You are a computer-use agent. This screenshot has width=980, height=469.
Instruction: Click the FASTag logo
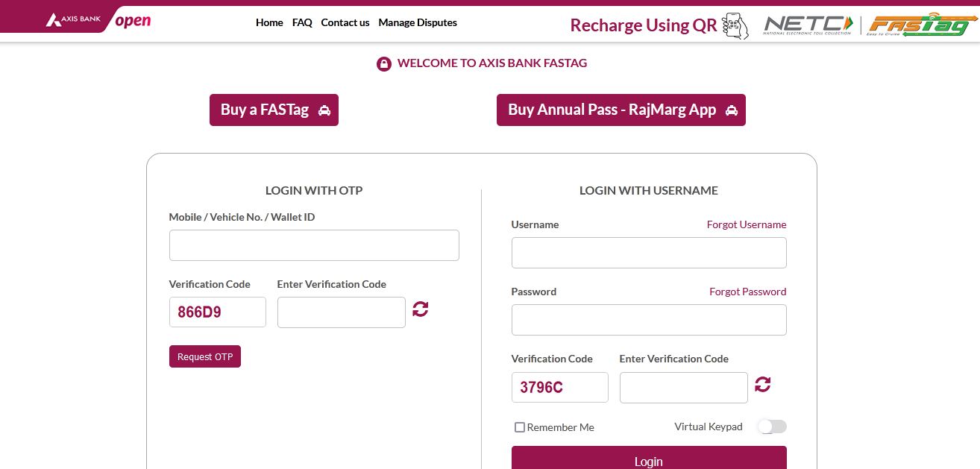[922, 24]
